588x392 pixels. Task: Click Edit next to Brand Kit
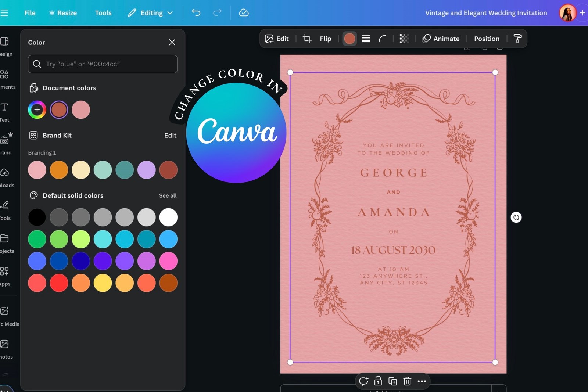click(170, 135)
